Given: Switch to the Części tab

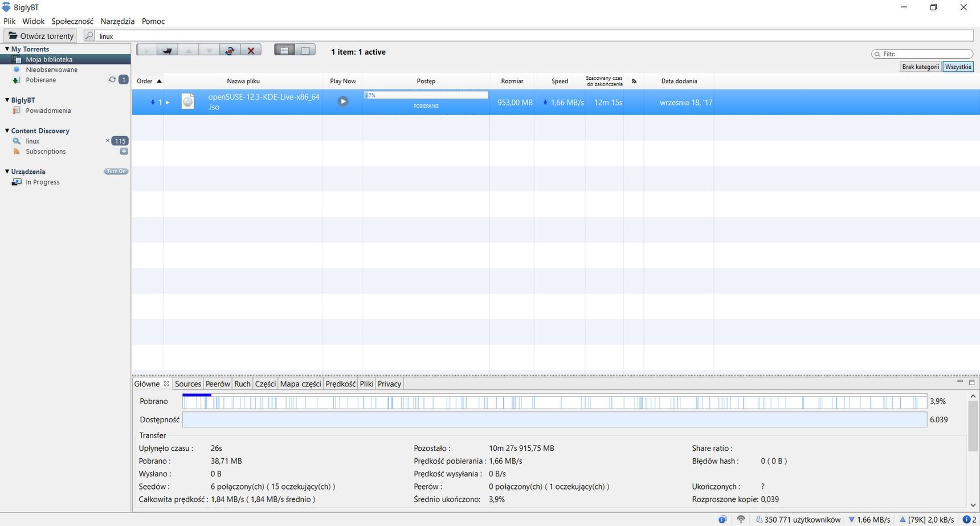Looking at the screenshot, I should (x=266, y=384).
